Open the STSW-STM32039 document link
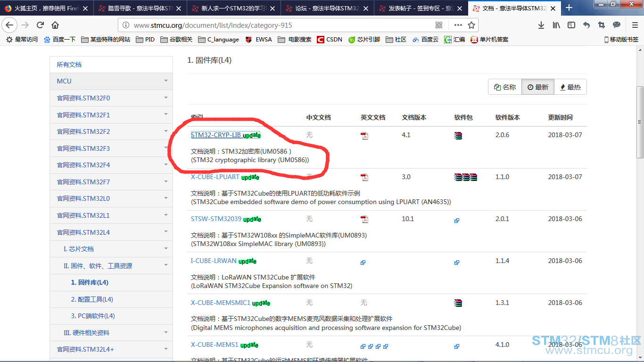Screen dimensions: 644x362 point(216,219)
